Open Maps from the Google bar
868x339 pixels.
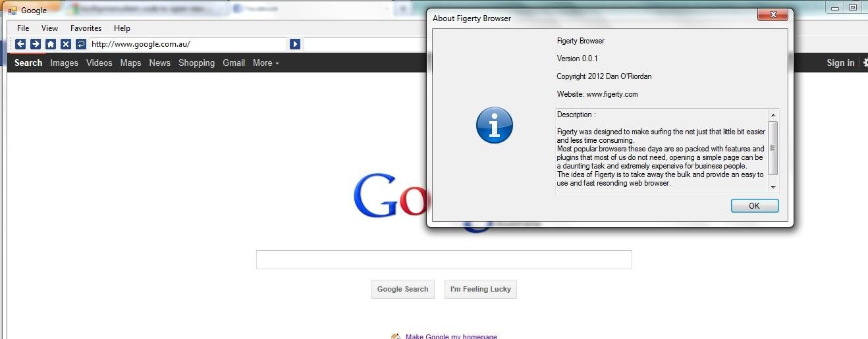pyautogui.click(x=131, y=63)
